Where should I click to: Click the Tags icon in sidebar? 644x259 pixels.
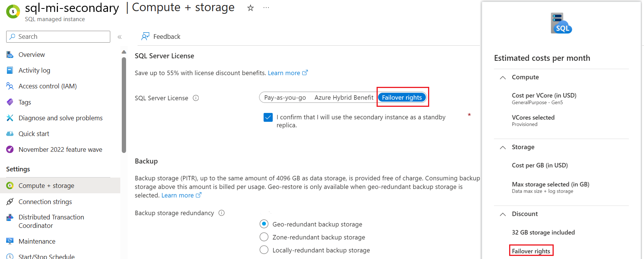coord(10,102)
